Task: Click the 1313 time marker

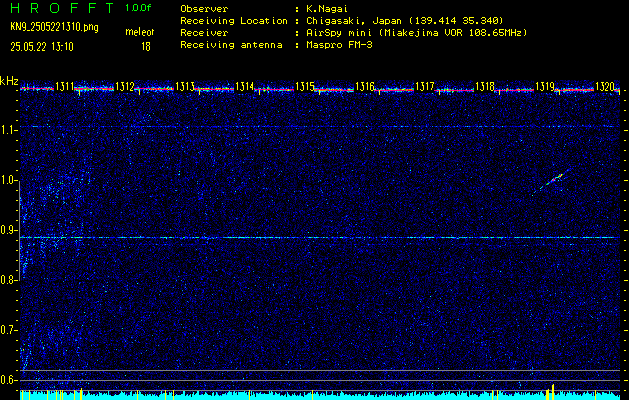Action: click(x=185, y=86)
